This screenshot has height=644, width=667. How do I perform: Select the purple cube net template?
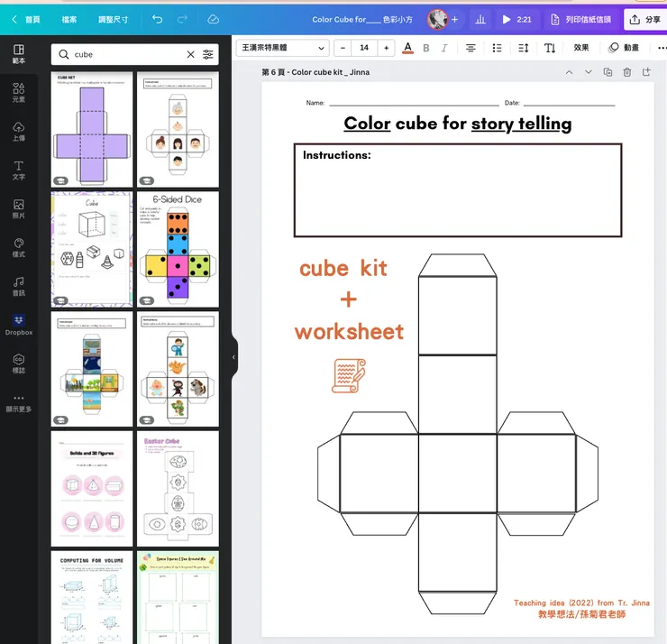coord(92,129)
